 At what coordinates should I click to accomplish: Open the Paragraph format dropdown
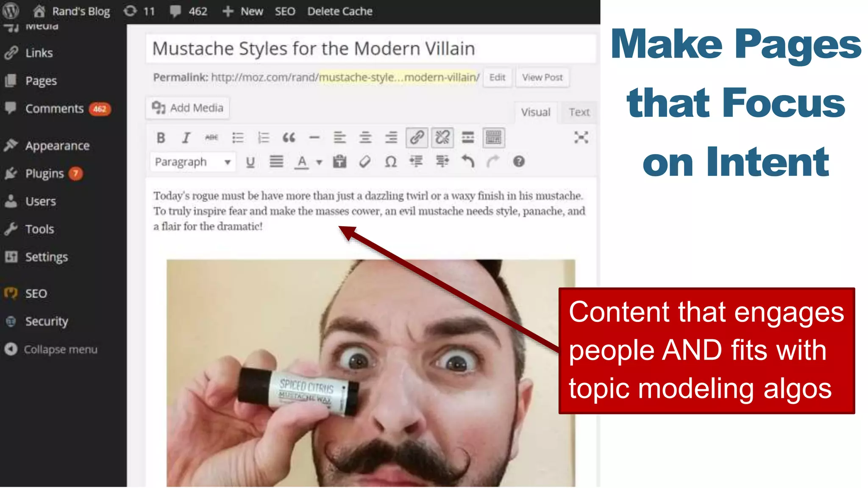coord(192,162)
